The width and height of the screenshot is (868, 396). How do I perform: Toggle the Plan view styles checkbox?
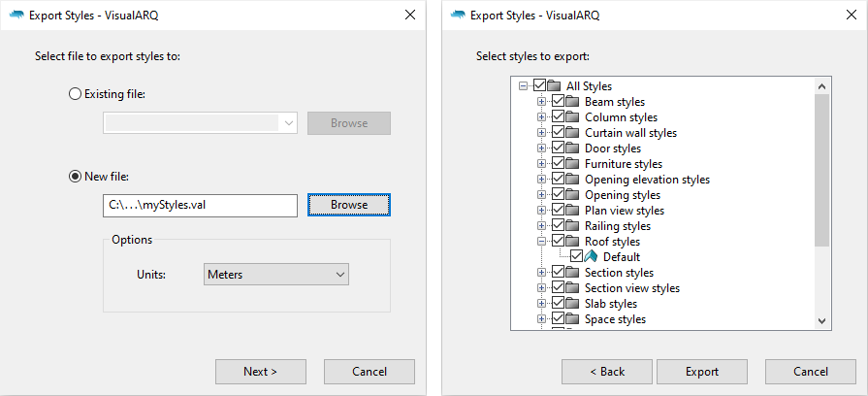[x=558, y=210]
